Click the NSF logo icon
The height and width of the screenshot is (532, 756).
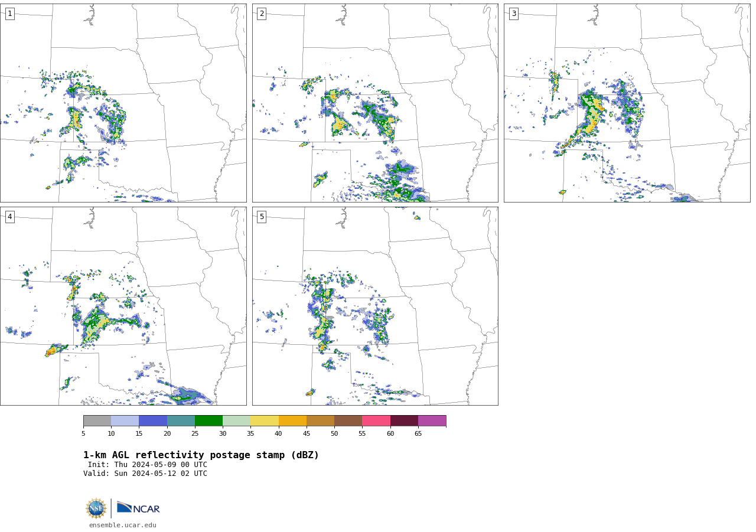[96, 508]
